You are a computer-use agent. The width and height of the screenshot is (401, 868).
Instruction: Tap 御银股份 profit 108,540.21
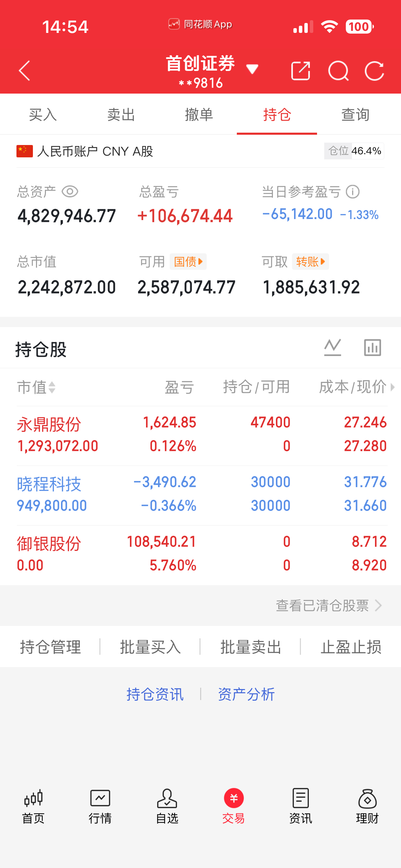point(161,542)
